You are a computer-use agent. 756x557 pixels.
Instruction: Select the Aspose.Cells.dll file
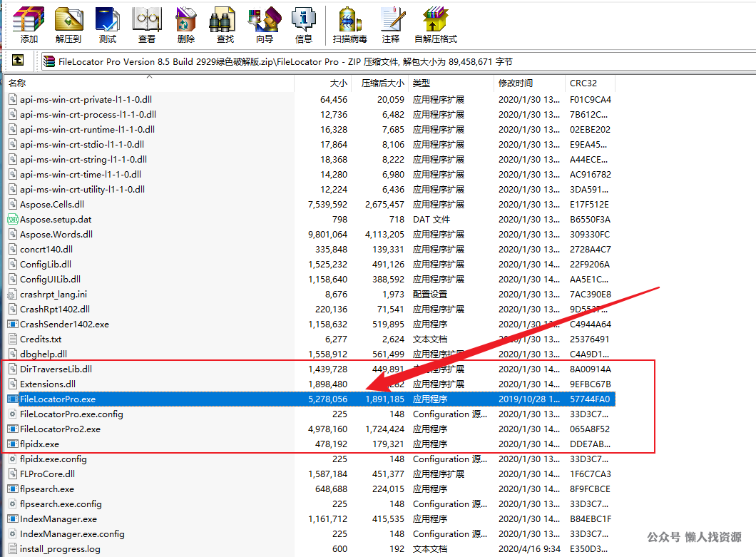(52, 204)
